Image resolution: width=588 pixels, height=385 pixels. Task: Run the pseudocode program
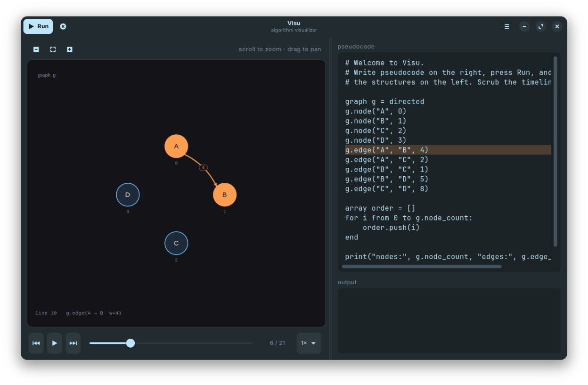click(x=38, y=26)
